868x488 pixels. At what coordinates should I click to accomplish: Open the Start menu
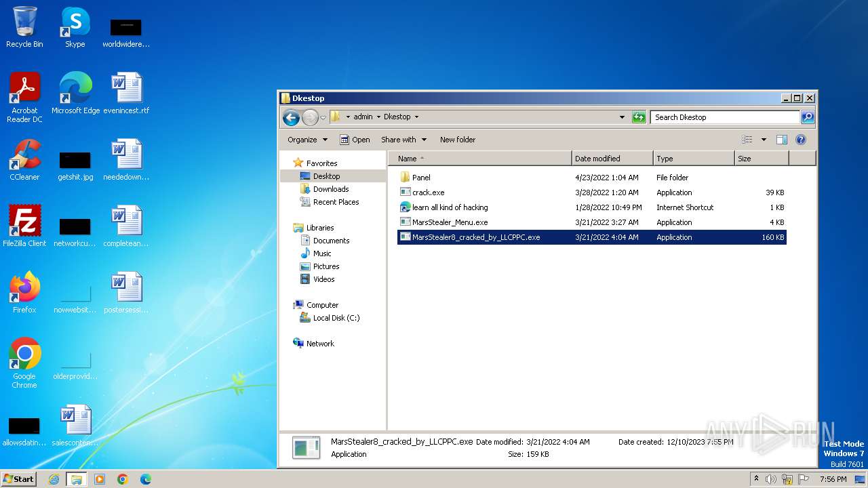(18, 479)
